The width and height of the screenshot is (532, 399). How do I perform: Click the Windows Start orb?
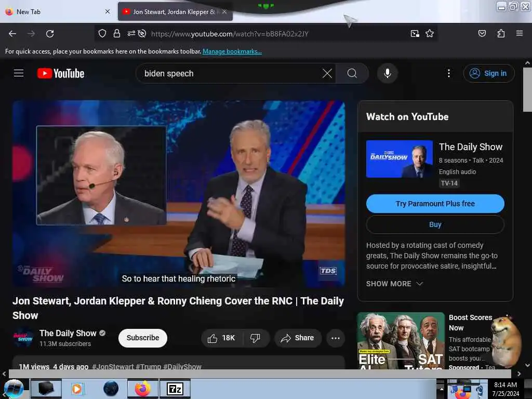14,389
